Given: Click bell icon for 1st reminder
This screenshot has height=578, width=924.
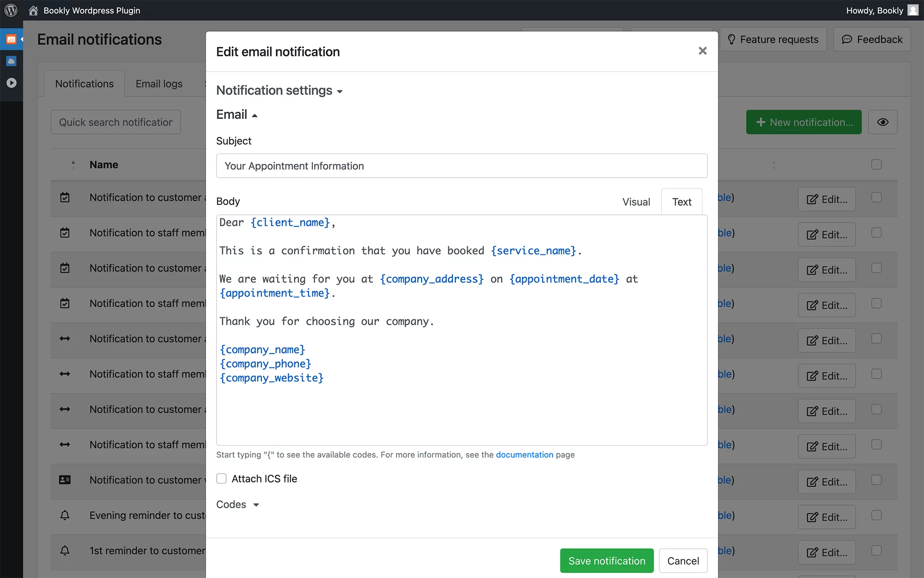Looking at the screenshot, I should click(65, 551).
